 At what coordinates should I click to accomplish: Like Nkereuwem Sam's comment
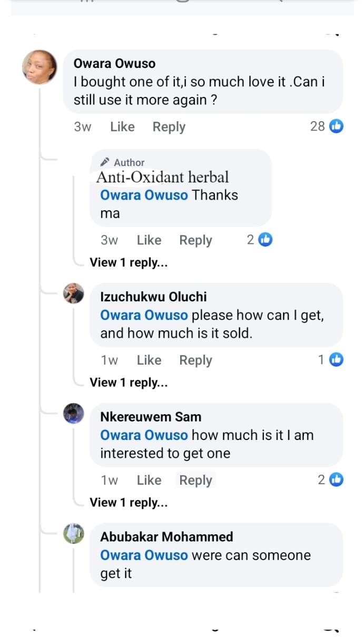pyautogui.click(x=149, y=480)
